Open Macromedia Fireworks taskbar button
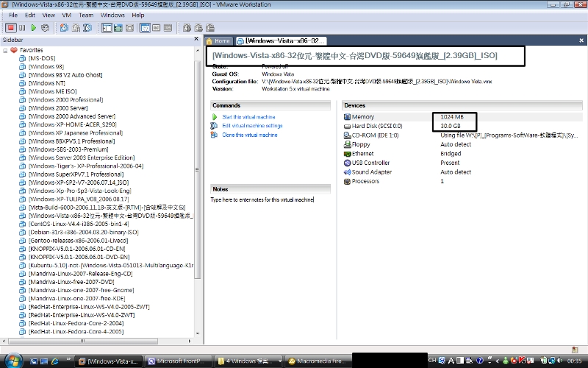This screenshot has height=368, width=588. pos(318,361)
